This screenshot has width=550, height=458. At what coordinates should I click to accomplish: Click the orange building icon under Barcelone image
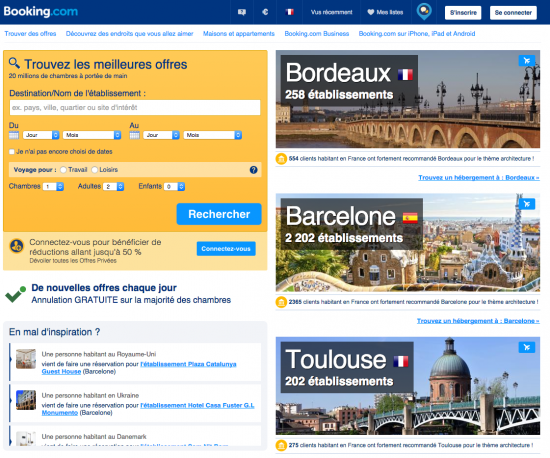point(281,302)
